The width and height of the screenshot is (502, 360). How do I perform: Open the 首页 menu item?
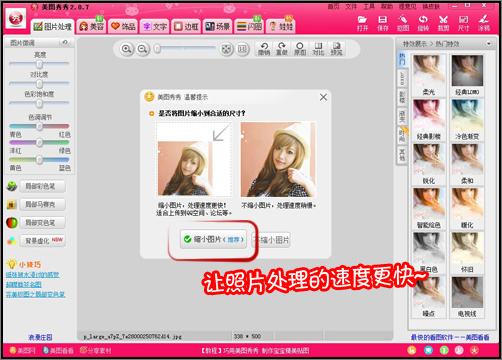click(x=333, y=7)
